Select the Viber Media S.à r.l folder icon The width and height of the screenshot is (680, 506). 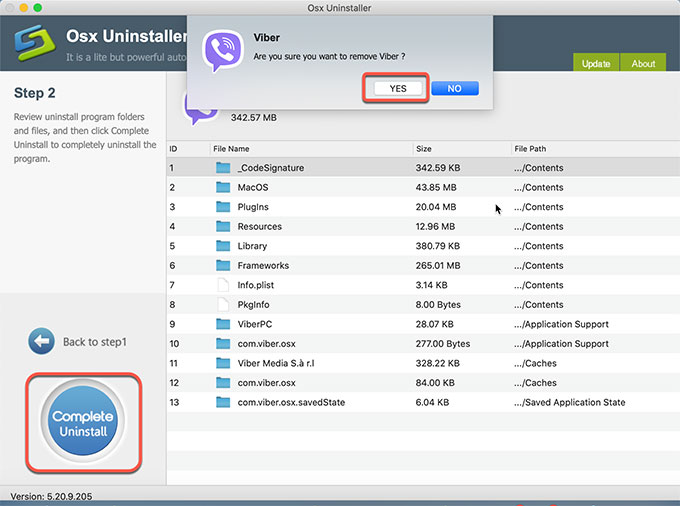223,362
